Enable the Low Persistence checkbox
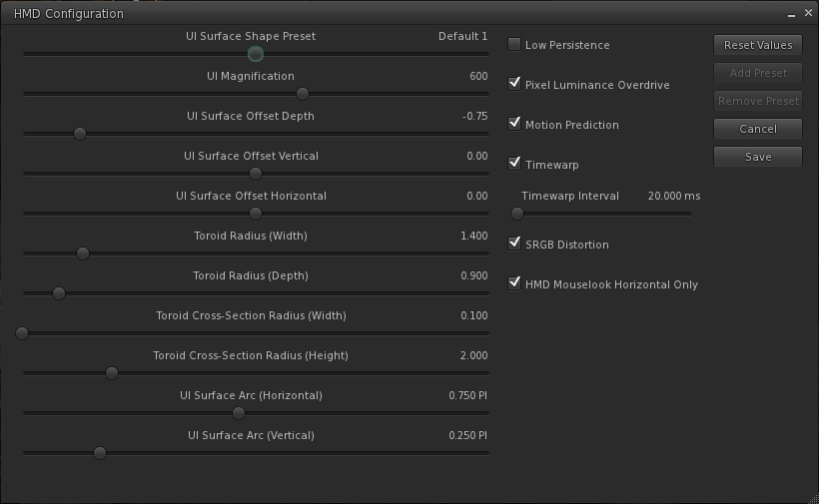The image size is (819, 504). click(x=514, y=45)
